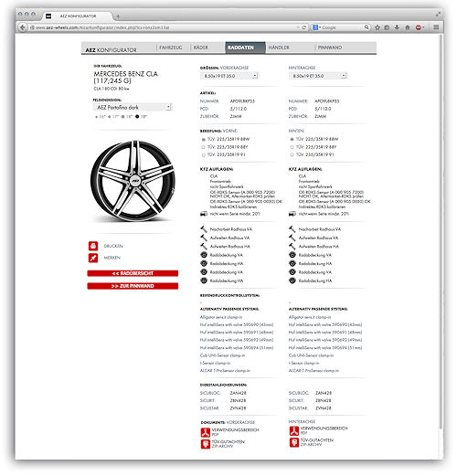Open downloads via the arrow icon
Screen dimensions: 457x476
point(397,27)
